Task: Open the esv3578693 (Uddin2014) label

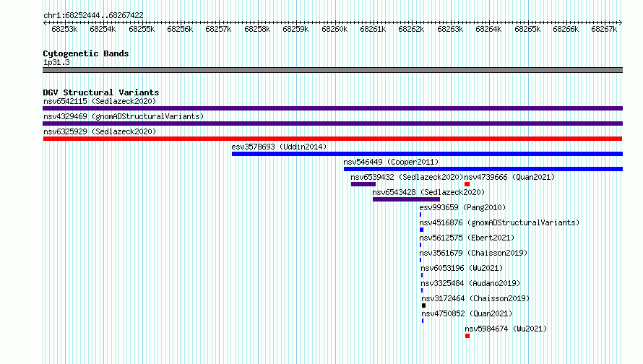Action: [x=279, y=147]
